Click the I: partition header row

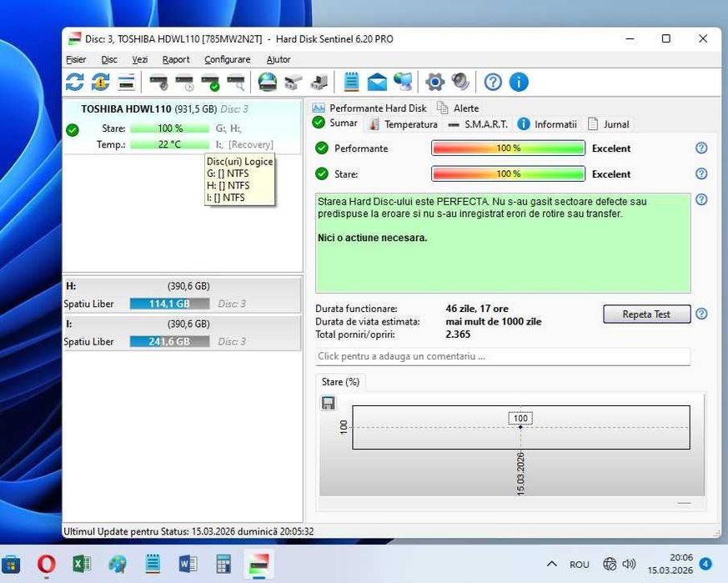[182, 324]
